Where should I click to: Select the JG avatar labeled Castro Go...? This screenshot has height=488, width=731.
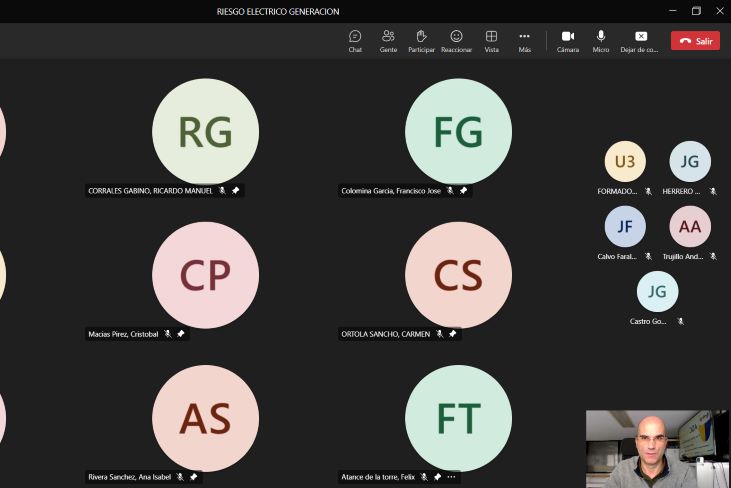click(657, 291)
